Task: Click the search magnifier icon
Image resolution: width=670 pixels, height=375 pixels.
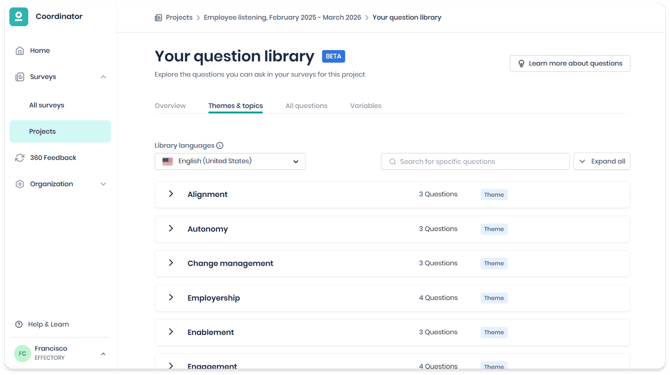Action: 392,161
